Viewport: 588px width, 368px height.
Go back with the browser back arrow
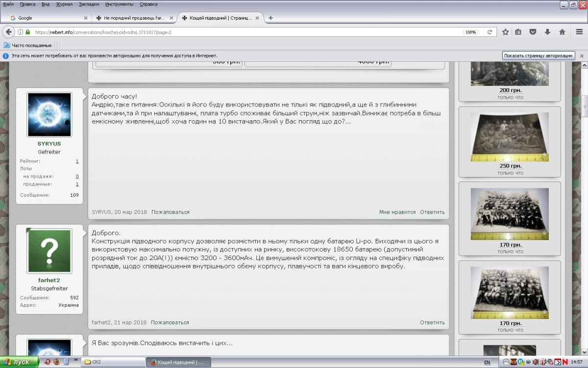8,32
